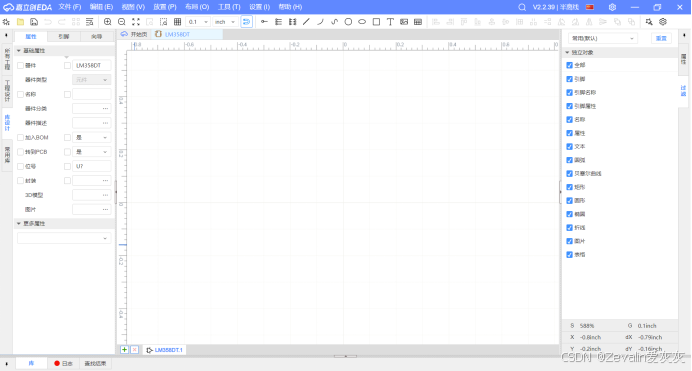Click ellipsis button beside 封装 field
The image size is (692, 371).
pyautogui.click(x=105, y=180)
